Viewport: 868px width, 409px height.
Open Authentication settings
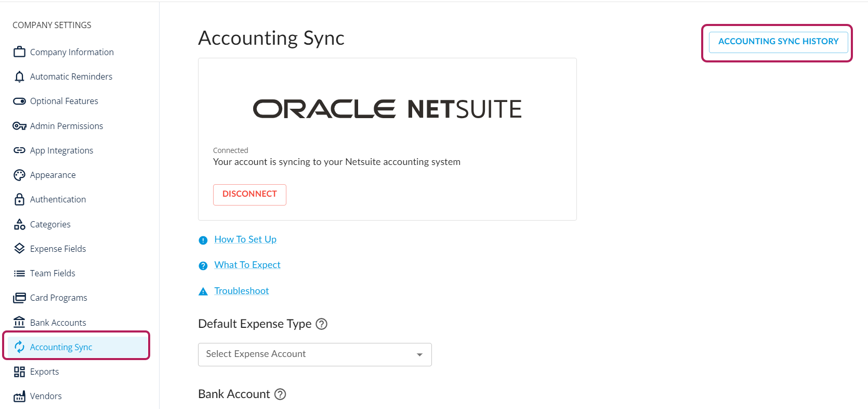pyautogui.click(x=58, y=199)
